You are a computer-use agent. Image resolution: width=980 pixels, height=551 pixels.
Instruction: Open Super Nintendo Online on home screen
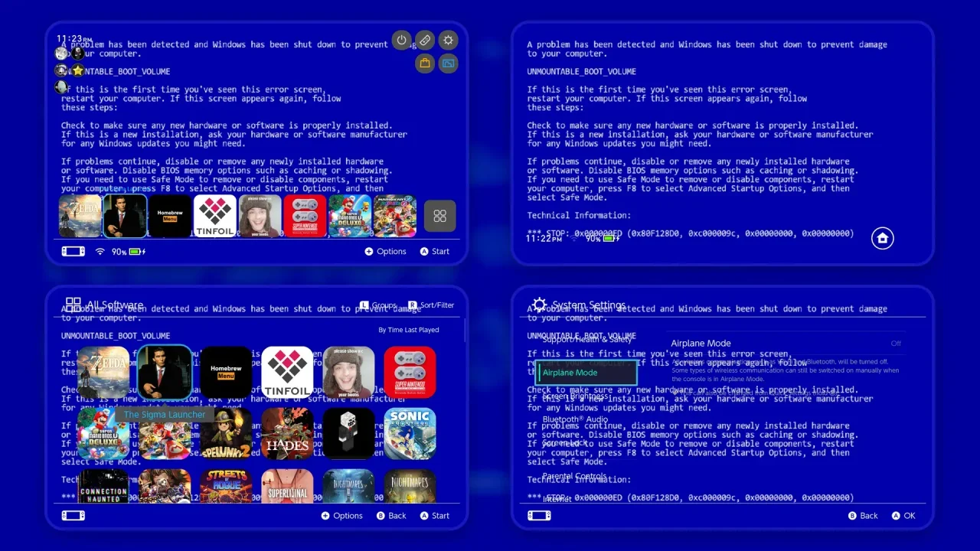pos(305,216)
